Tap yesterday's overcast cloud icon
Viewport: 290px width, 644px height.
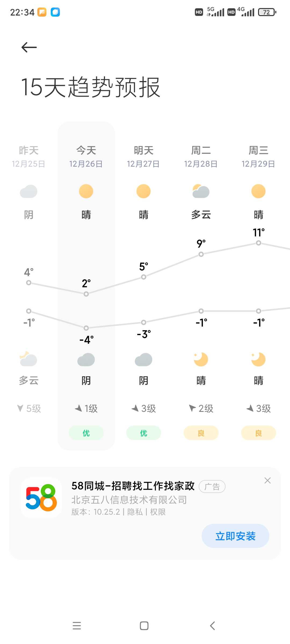pos(28,191)
